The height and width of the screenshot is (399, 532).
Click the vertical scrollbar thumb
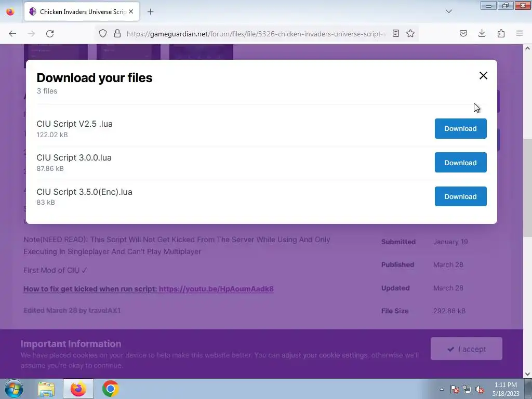tap(527, 188)
